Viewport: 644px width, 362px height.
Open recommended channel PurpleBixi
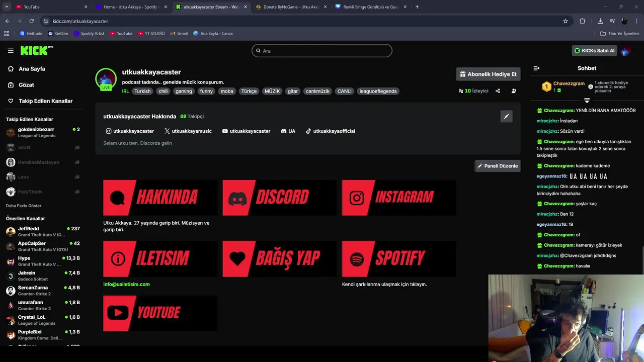coord(43,335)
